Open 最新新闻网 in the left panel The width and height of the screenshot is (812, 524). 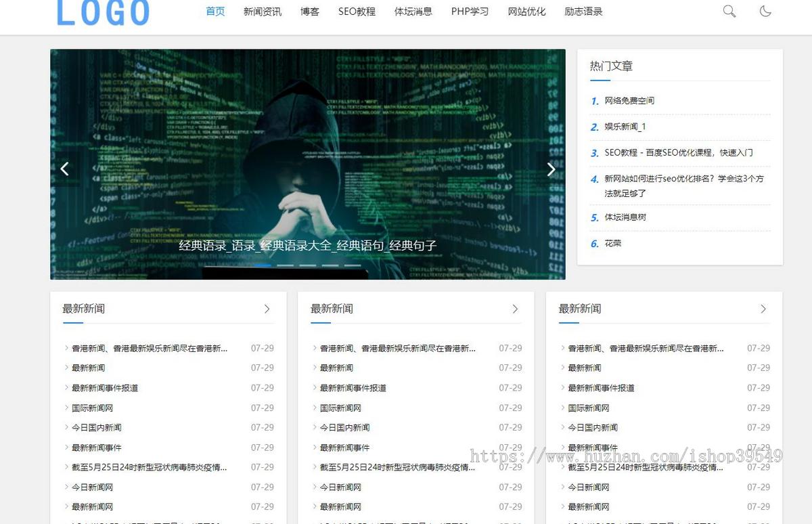[92, 506]
